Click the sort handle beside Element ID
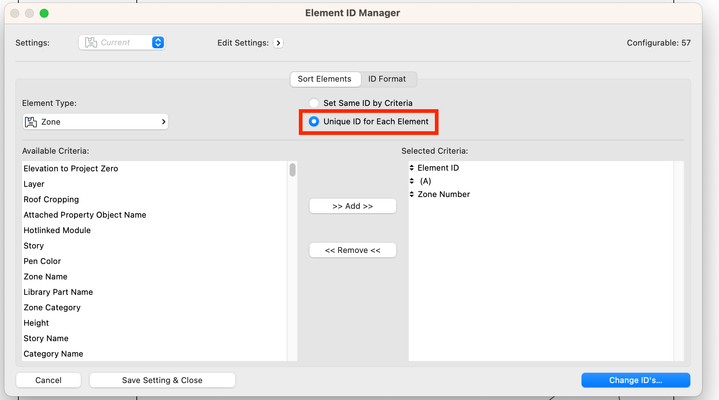Viewport: 719px width, 400px height. (x=412, y=168)
